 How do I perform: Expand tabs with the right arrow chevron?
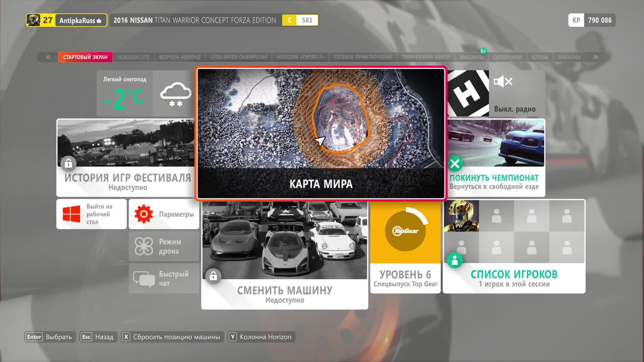click(x=596, y=57)
